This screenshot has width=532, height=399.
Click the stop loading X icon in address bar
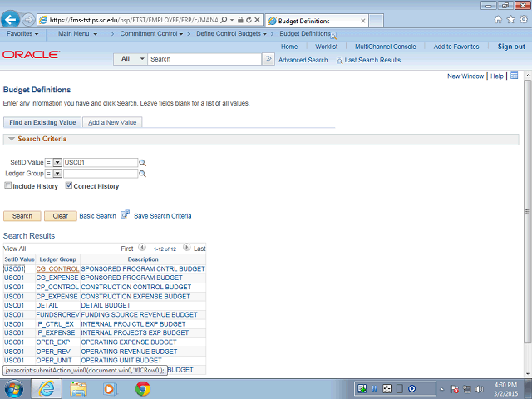257,20
